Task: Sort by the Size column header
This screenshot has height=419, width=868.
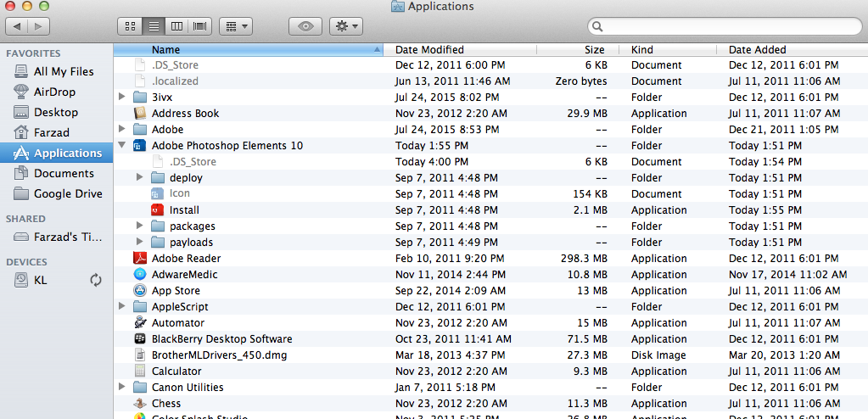Action: 594,50
